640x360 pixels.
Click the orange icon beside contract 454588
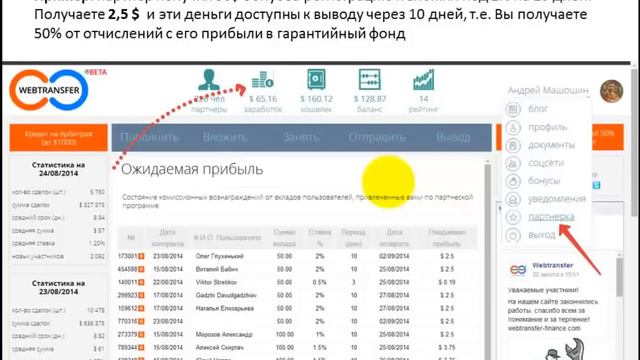point(141,269)
